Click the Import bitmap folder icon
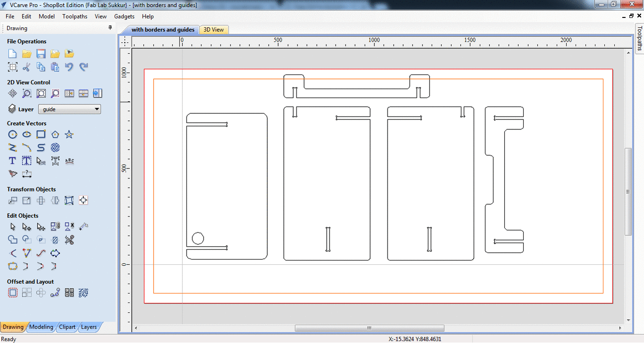644x343 pixels. click(x=69, y=54)
